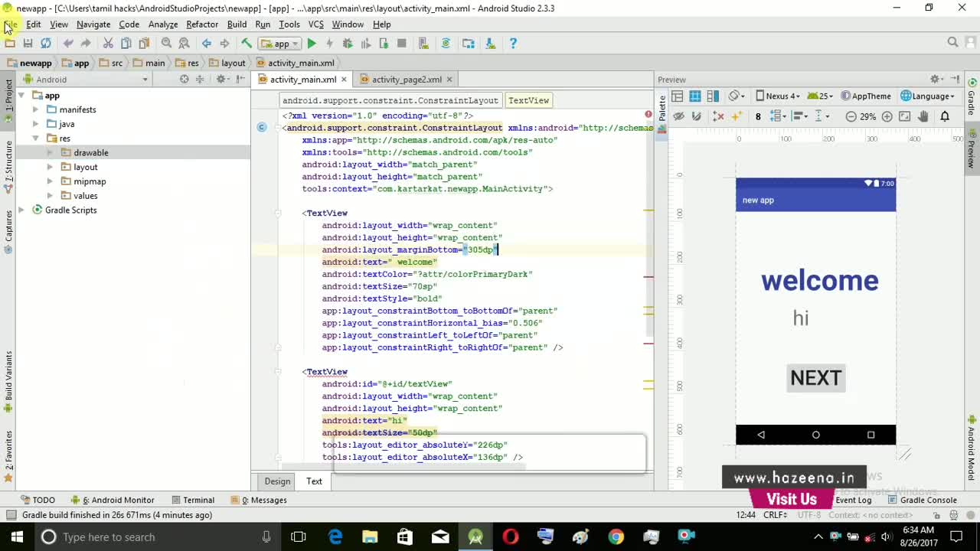The width and height of the screenshot is (980, 551).
Task: Click the AppTheme selector in preview
Action: click(866, 96)
